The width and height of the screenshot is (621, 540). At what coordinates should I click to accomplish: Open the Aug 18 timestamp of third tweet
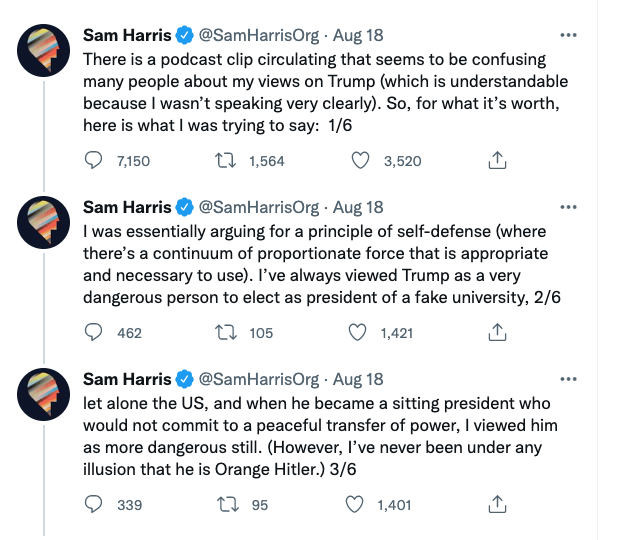358,379
